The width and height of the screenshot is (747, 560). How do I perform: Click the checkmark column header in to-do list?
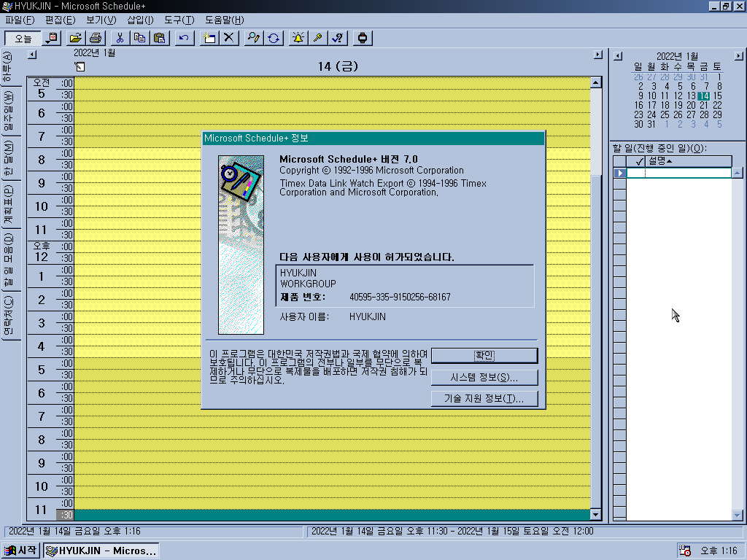pyautogui.click(x=636, y=161)
